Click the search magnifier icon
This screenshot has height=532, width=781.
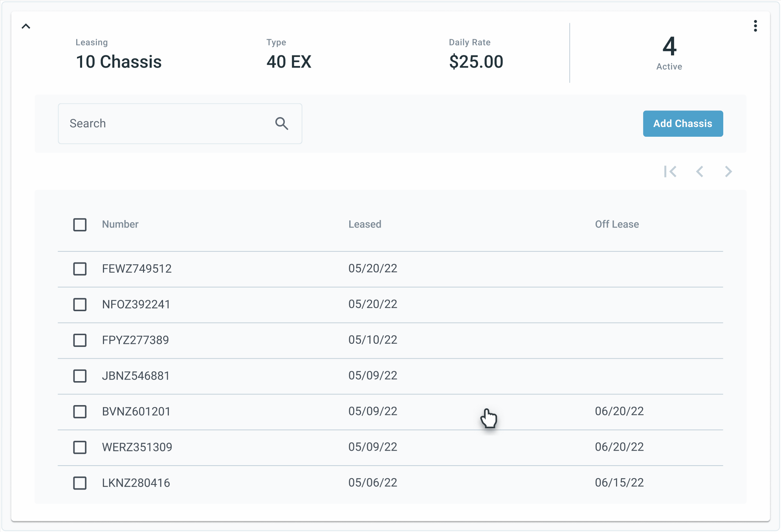(282, 123)
